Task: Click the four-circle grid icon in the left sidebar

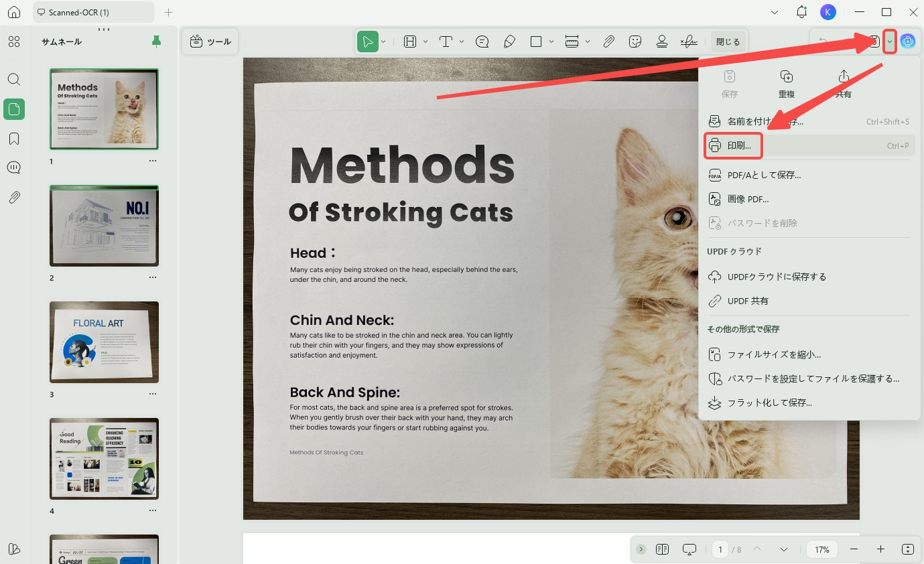Action: pyautogui.click(x=14, y=42)
